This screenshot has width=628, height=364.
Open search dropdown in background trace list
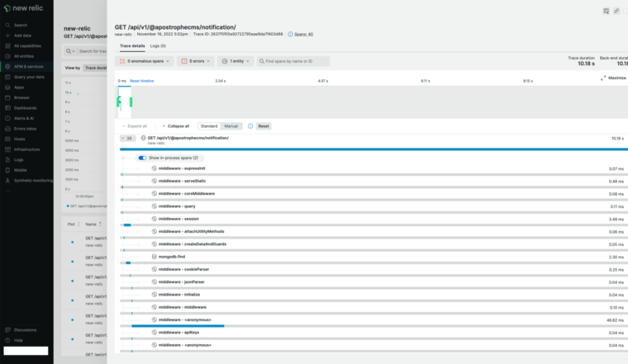tap(70, 51)
